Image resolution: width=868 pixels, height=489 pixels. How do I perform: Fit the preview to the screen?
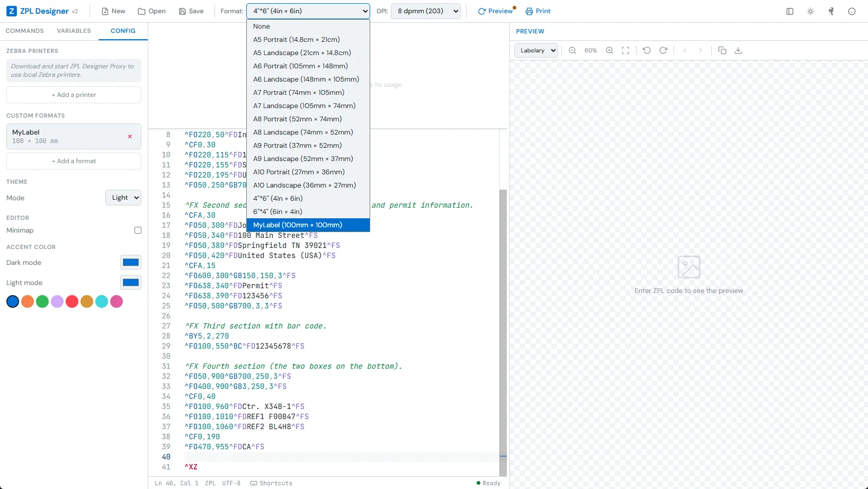[x=625, y=50]
